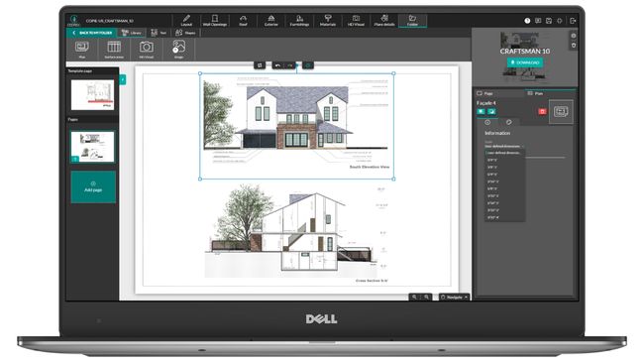Viewport: 644px width, 363px height.
Task: Click the first teal alignment toggle under Façade 4
Action: 481,111
